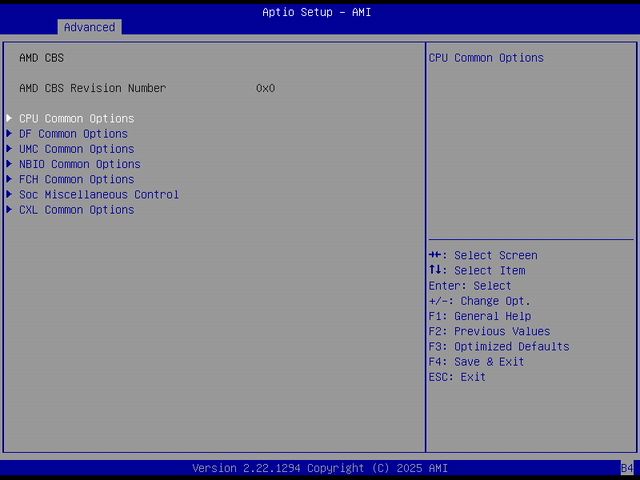
Task: Click the F4: Save & Exit hint
Action: 476,362
